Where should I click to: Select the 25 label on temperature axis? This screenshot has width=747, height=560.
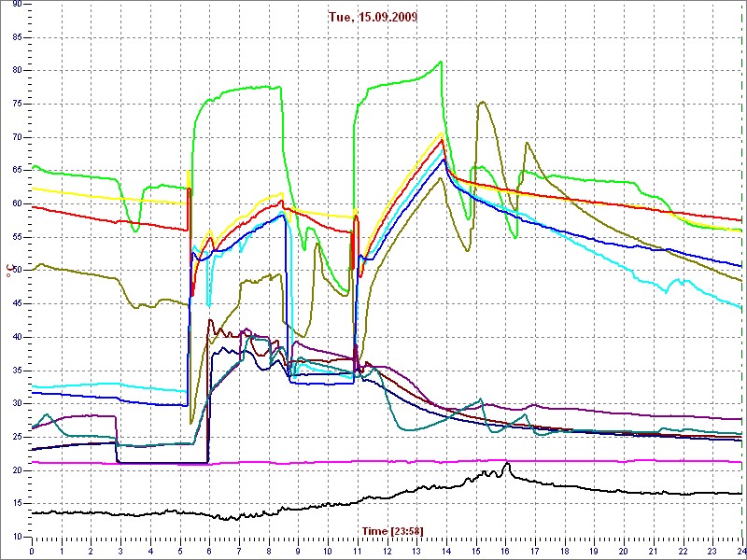(x=16, y=437)
